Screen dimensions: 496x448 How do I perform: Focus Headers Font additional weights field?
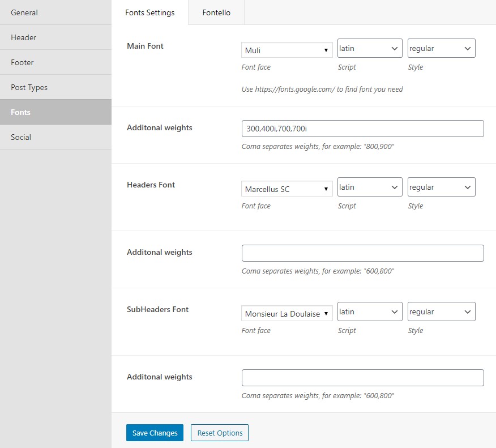pyautogui.click(x=363, y=253)
